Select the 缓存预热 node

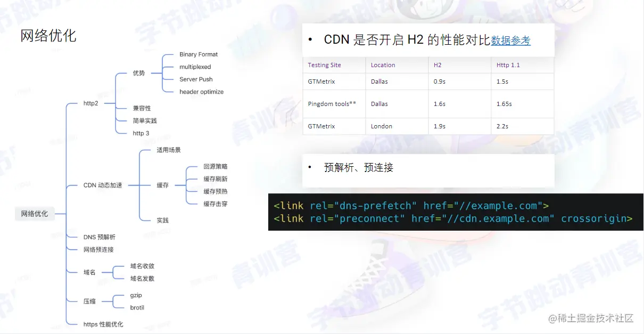point(216,191)
